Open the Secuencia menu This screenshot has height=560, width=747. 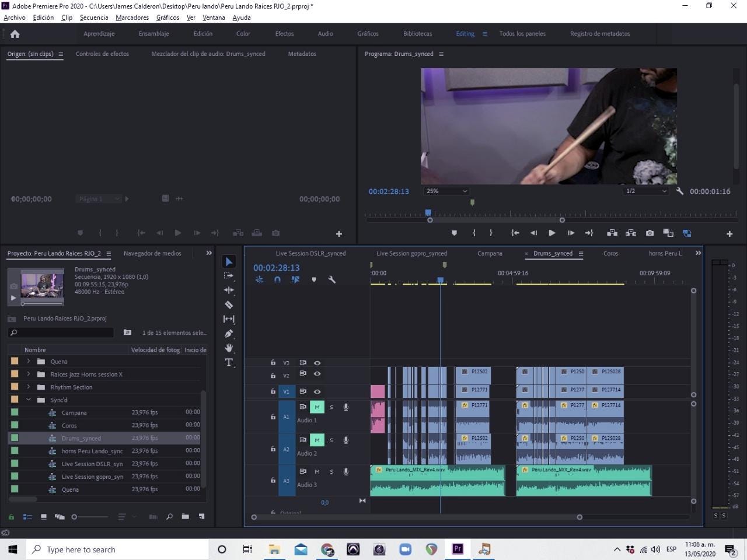point(94,17)
